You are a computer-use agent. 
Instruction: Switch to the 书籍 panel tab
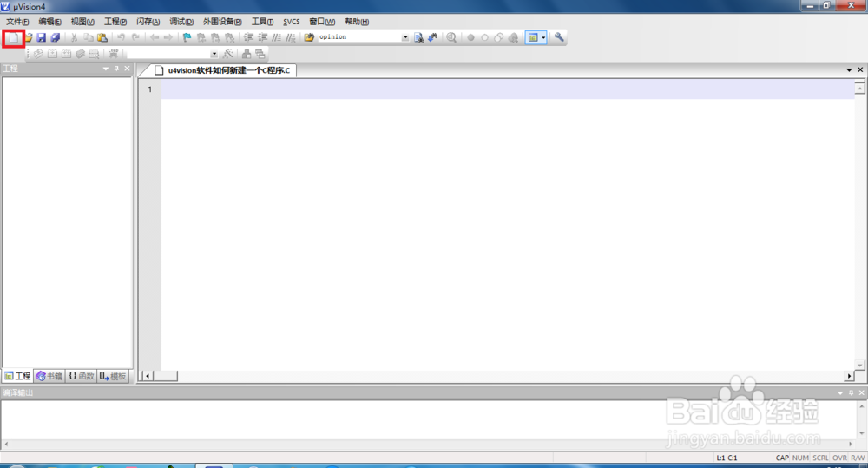click(49, 376)
